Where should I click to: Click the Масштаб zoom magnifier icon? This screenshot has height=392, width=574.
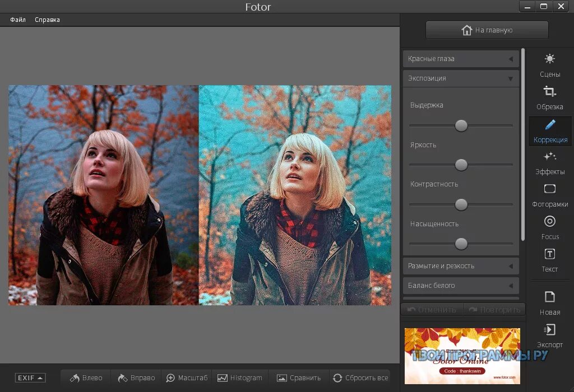170,378
